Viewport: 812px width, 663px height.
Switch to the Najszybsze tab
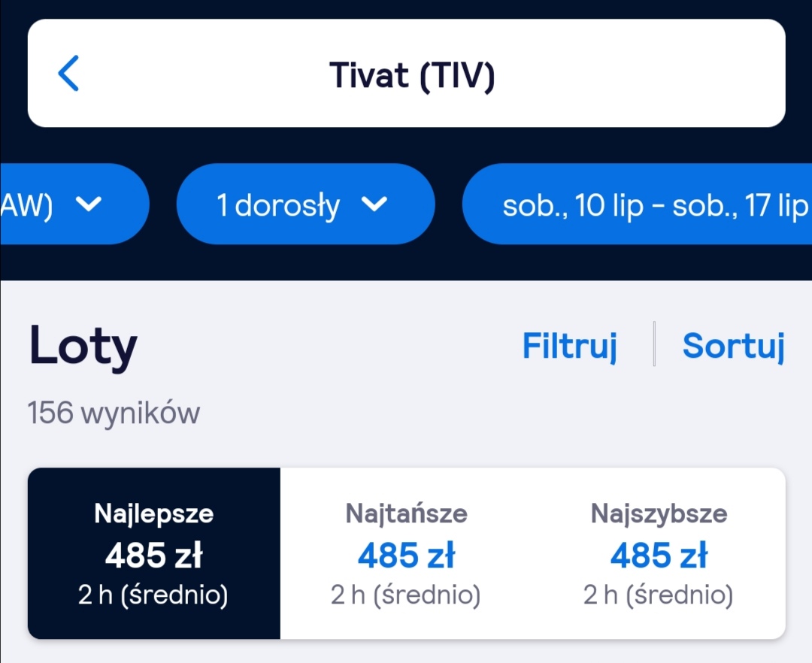[x=659, y=553]
